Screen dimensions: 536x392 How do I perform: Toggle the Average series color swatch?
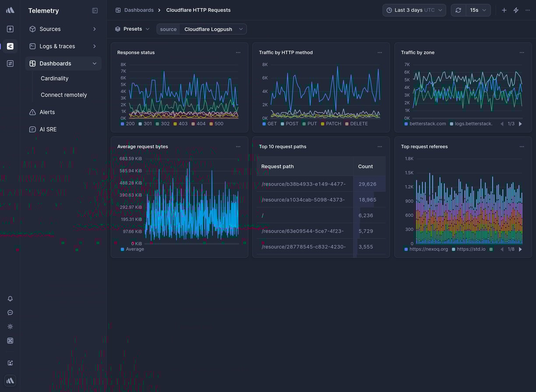point(123,249)
